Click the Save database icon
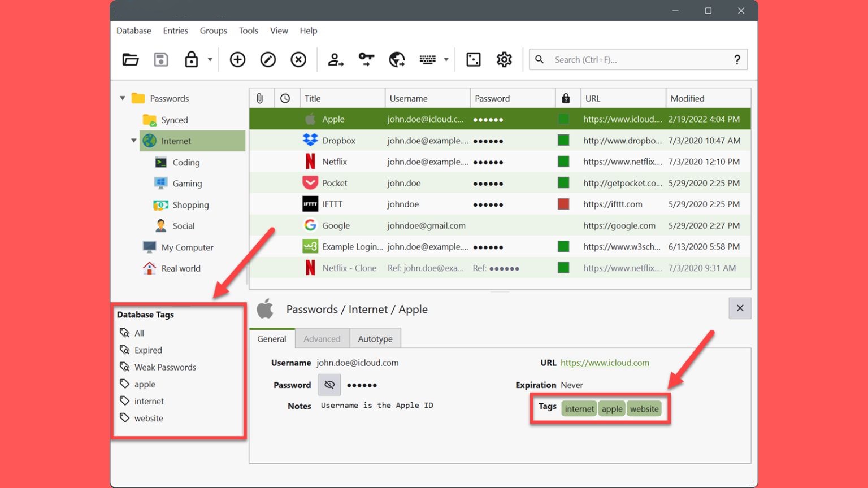This screenshot has height=488, width=868. coord(161,59)
